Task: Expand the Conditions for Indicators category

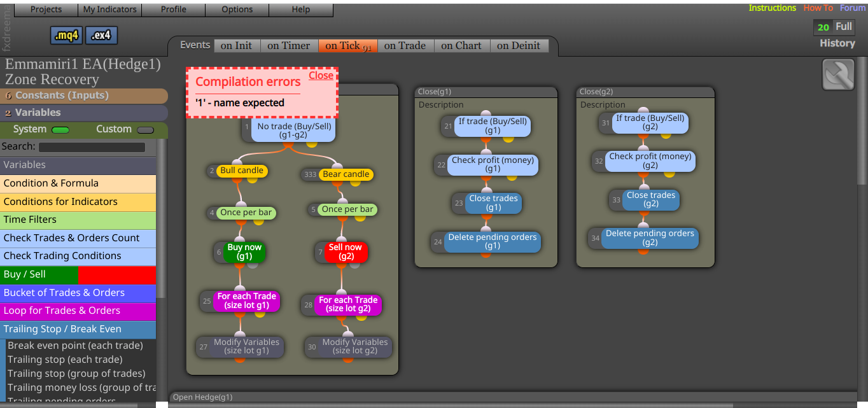Action: [78, 202]
